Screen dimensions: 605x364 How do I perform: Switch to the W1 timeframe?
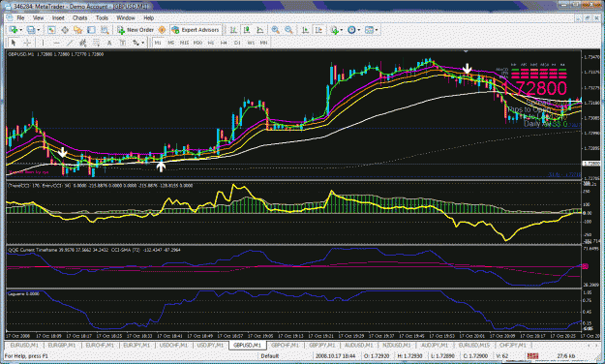pos(251,43)
